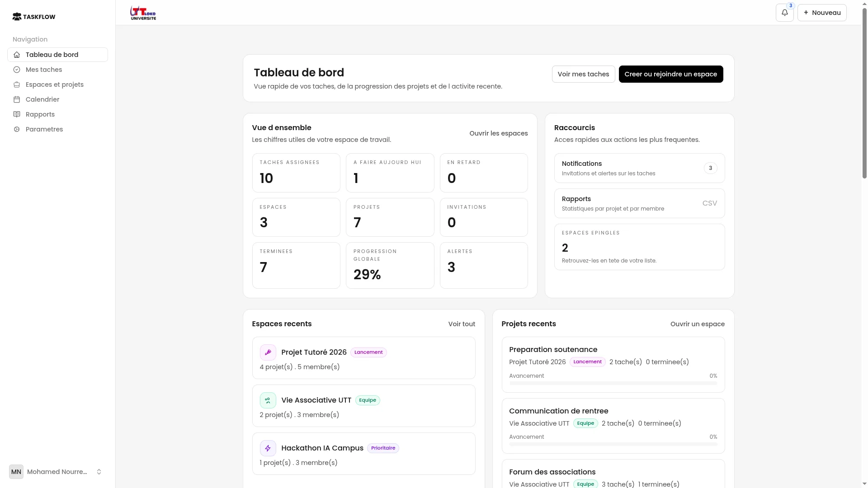Screen dimensions: 868x488
Task: Click the plus icon in Nouveau button
Action: tap(806, 13)
